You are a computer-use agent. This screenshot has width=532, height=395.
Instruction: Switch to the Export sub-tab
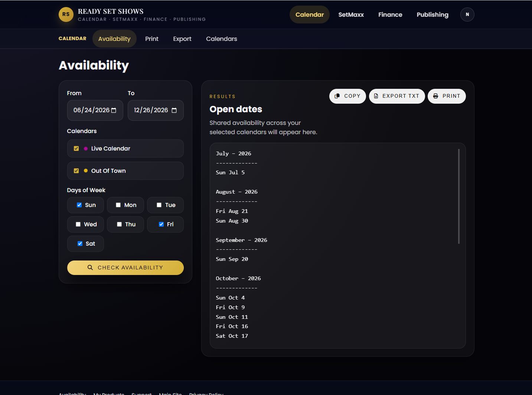182,39
